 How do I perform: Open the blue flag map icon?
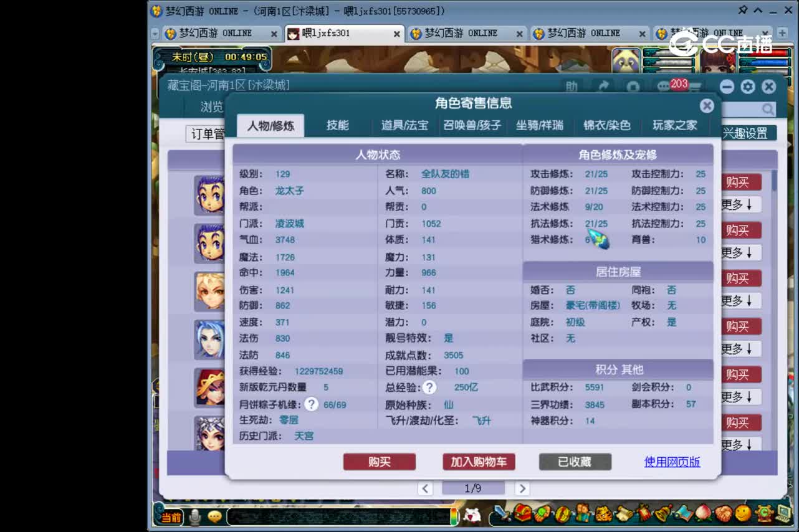[684, 513]
